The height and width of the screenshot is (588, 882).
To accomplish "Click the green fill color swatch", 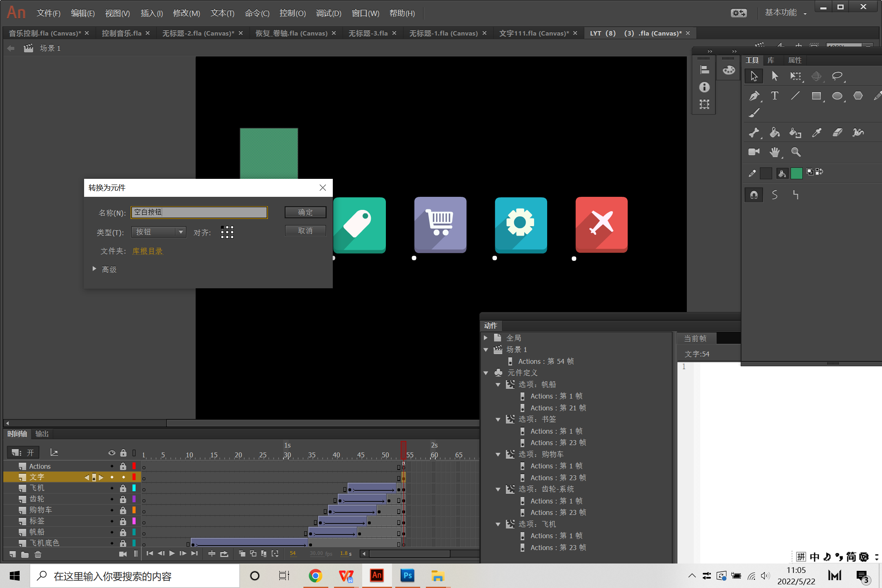I will 796,173.
